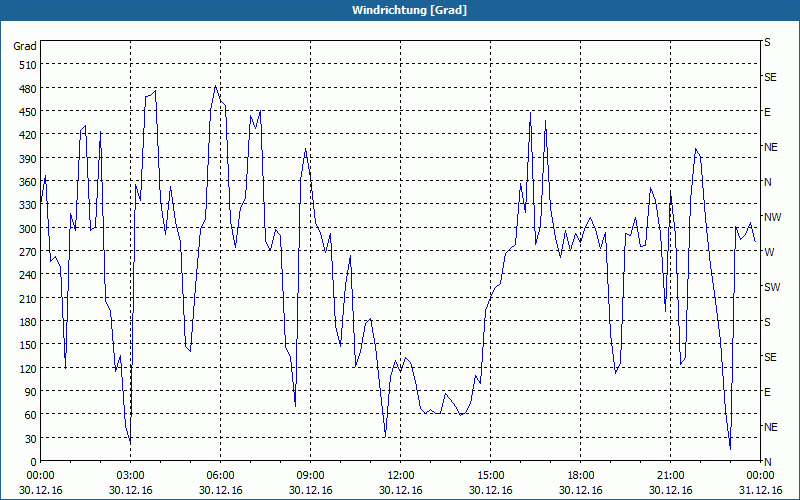
Task: Click the 150 value on the left axis
Action: tap(28, 345)
